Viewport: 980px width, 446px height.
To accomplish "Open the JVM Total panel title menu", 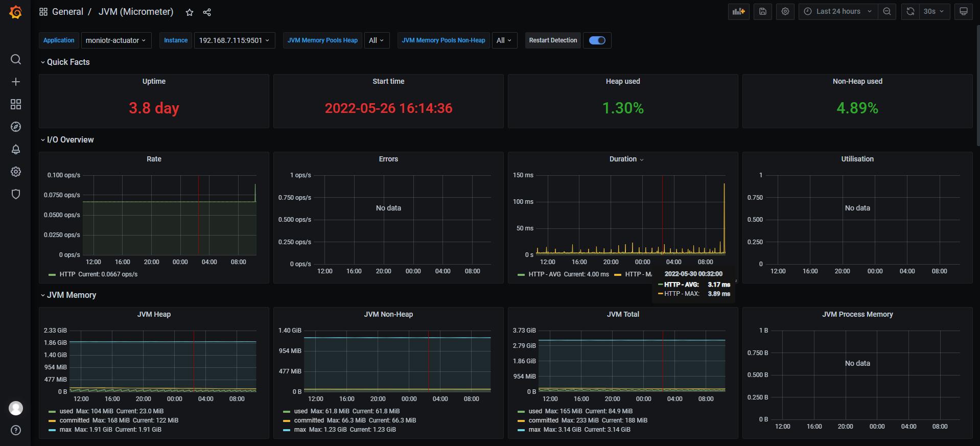I will click(623, 314).
